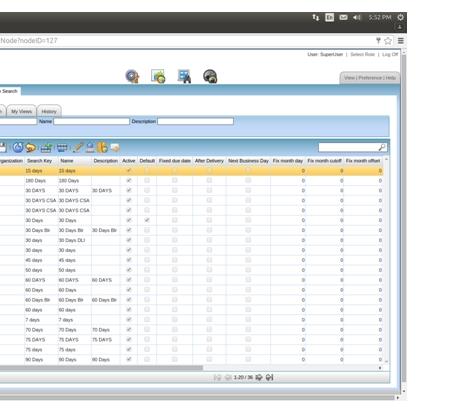The width and height of the screenshot is (464, 408).
Task: Toggle After Delivery checkbox in 7 days row
Action: point(209,320)
